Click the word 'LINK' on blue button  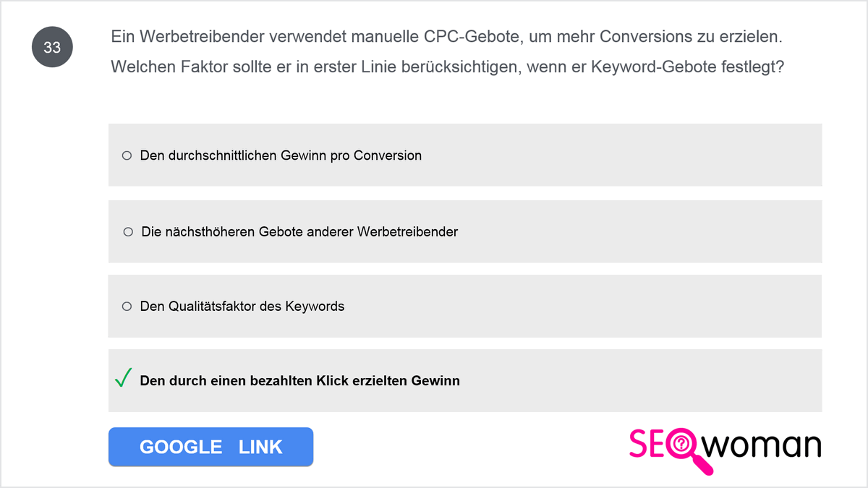click(260, 447)
